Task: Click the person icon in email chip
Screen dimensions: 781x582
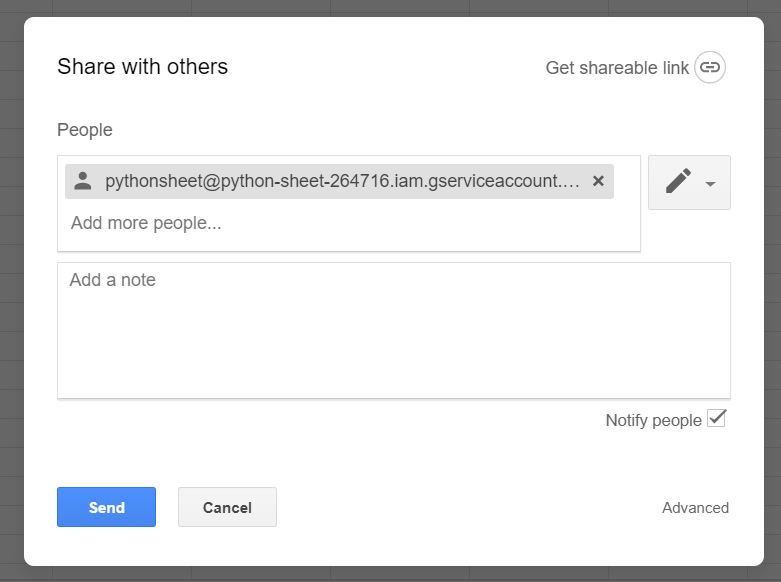Action: pyautogui.click(x=83, y=181)
